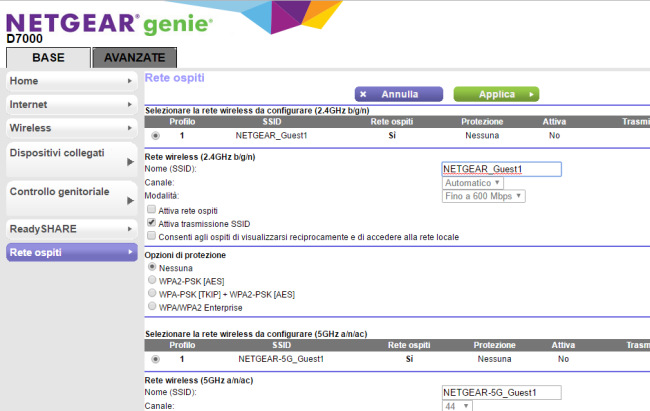Viewport: 650px width, 411px height.
Task: Open the Wireless sidebar section
Action: tap(68, 128)
